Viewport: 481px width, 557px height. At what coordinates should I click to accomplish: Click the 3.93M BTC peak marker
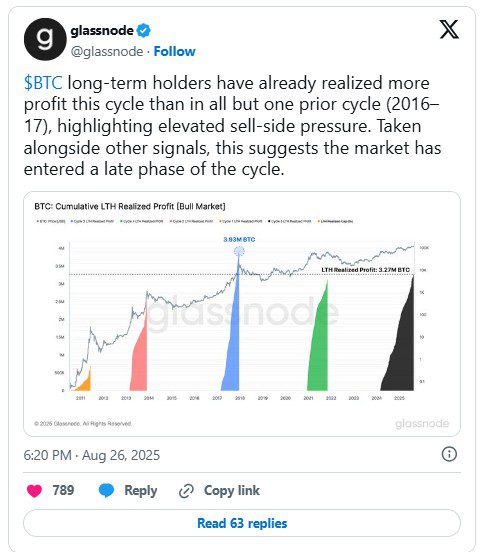239,252
